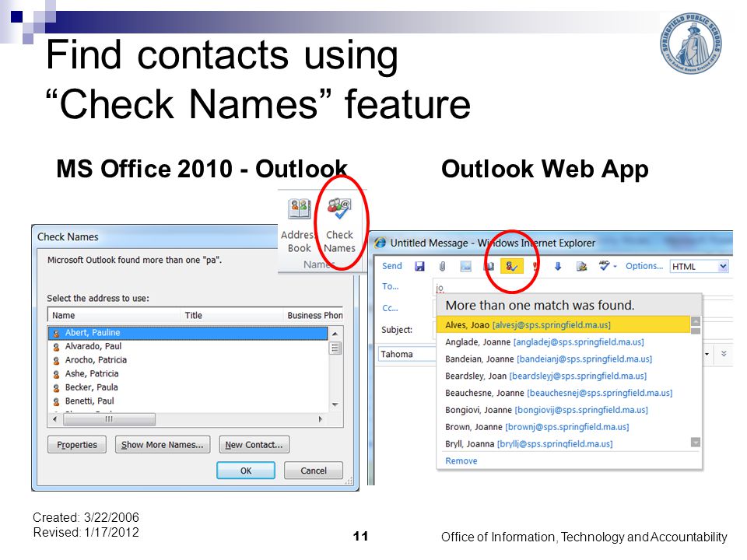
Task: Click the Attach file paperclip icon
Action: (442, 266)
